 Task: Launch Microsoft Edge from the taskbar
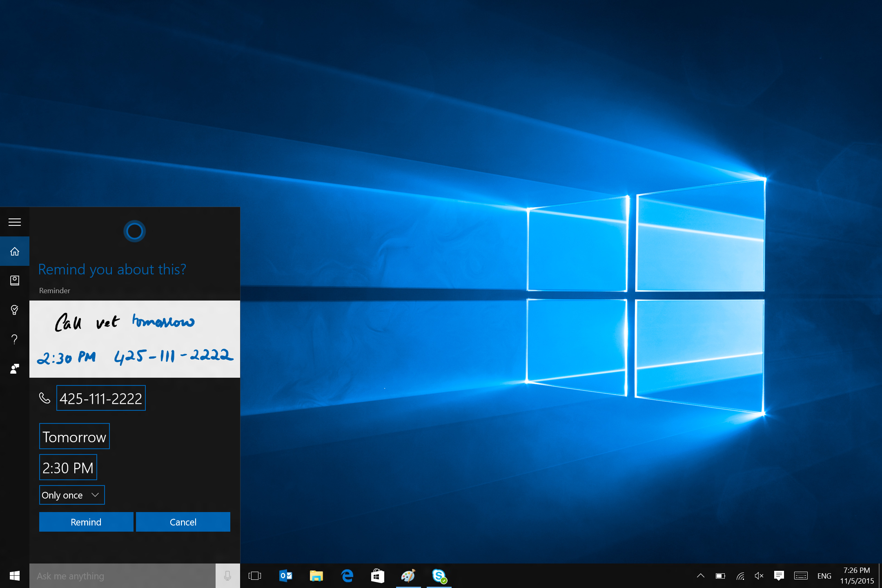point(347,576)
